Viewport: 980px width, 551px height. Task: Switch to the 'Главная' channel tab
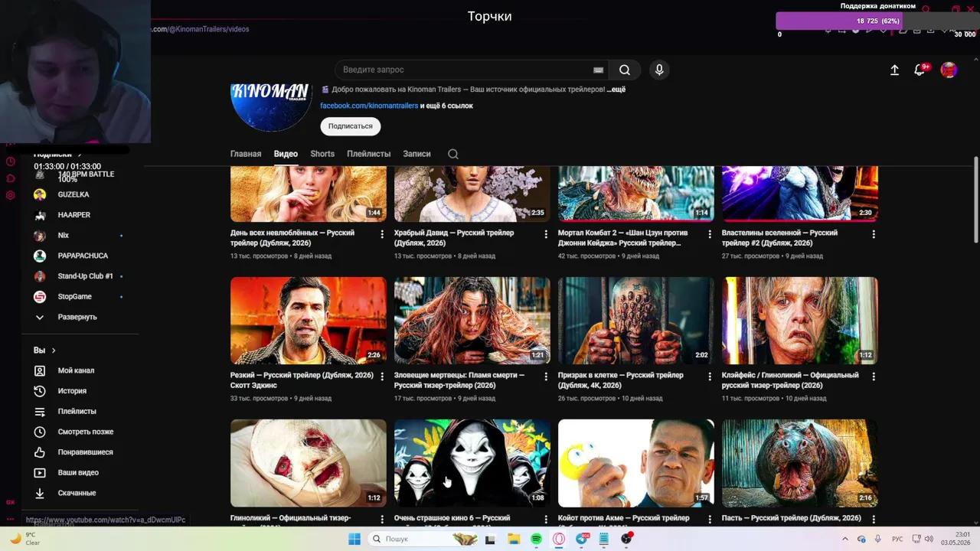246,154
